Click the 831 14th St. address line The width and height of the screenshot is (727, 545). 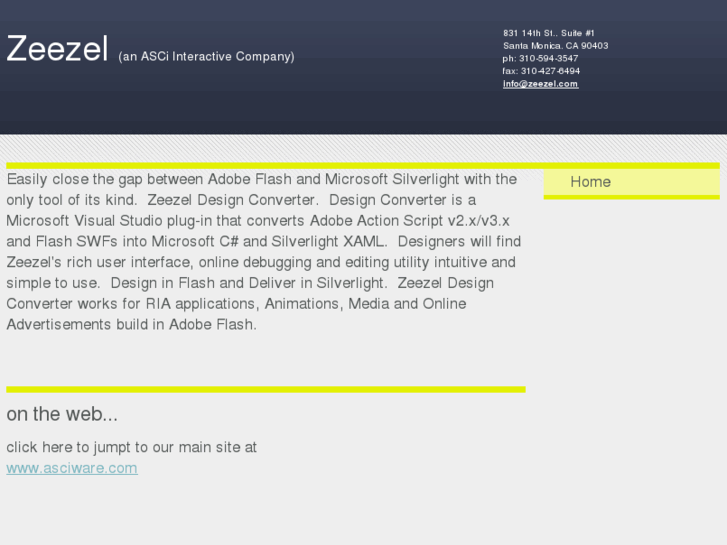click(x=549, y=33)
